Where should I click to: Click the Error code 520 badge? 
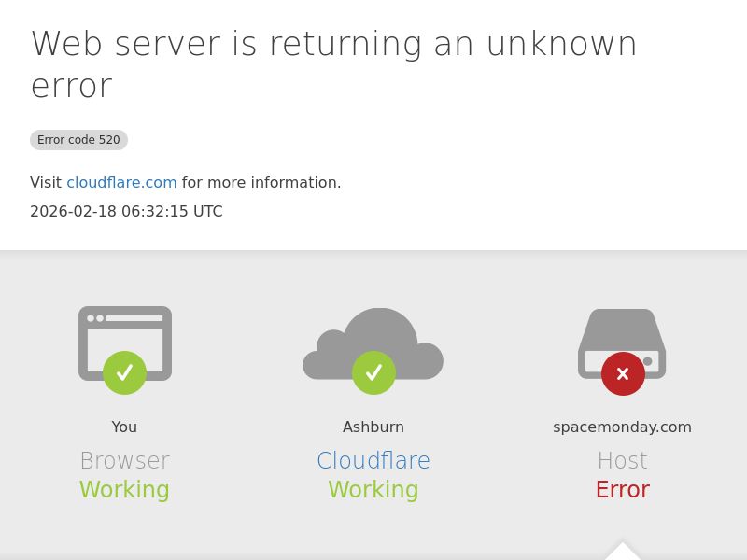pos(78,140)
